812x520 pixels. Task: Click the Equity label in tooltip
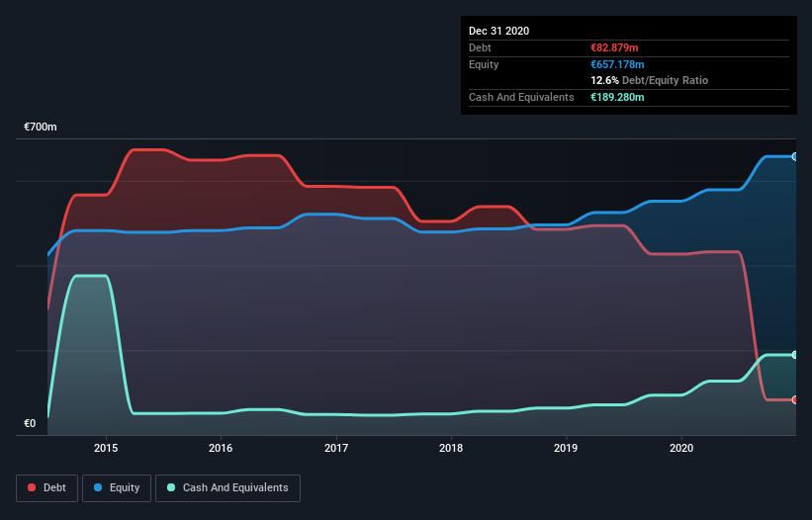[484, 64]
